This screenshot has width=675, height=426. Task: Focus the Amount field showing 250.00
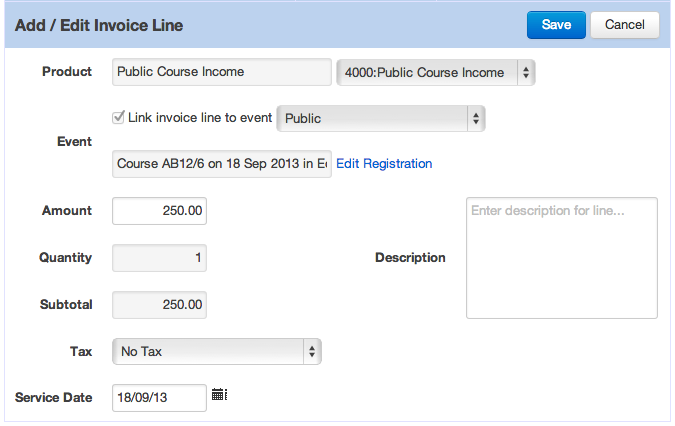tap(159, 211)
